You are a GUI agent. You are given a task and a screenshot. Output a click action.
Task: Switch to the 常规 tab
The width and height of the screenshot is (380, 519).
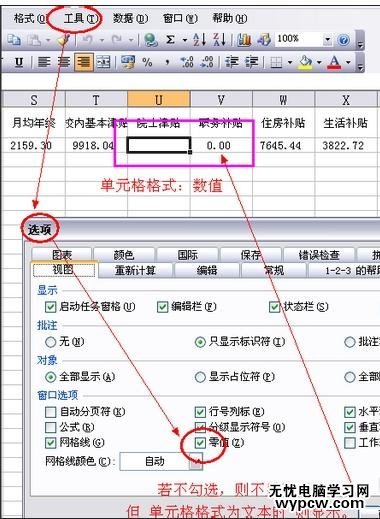(274, 270)
